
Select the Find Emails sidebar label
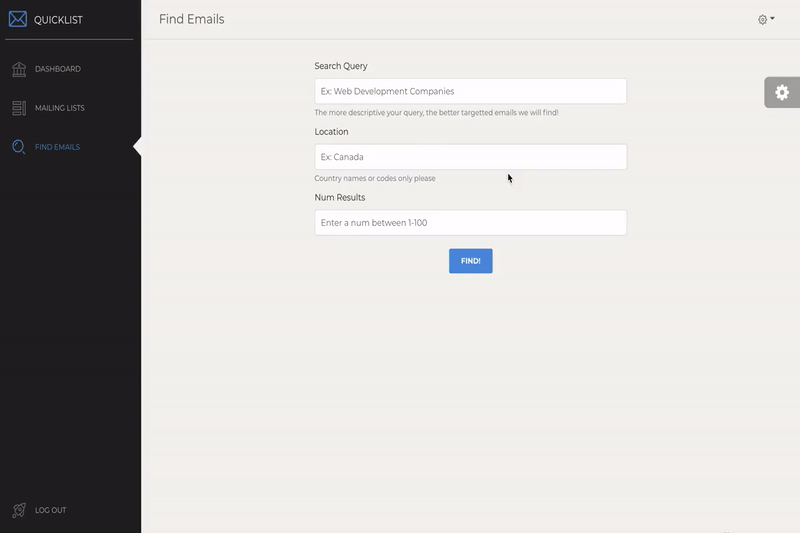(x=57, y=147)
